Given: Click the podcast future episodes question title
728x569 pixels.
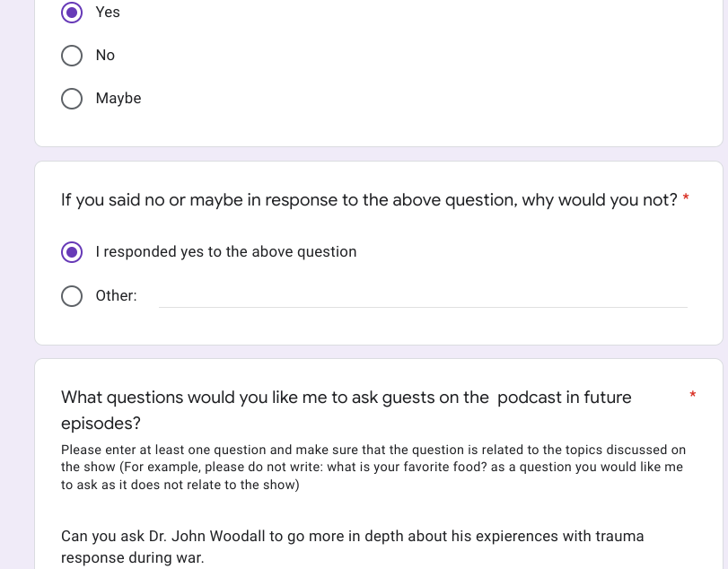Looking at the screenshot, I should click(x=346, y=398).
